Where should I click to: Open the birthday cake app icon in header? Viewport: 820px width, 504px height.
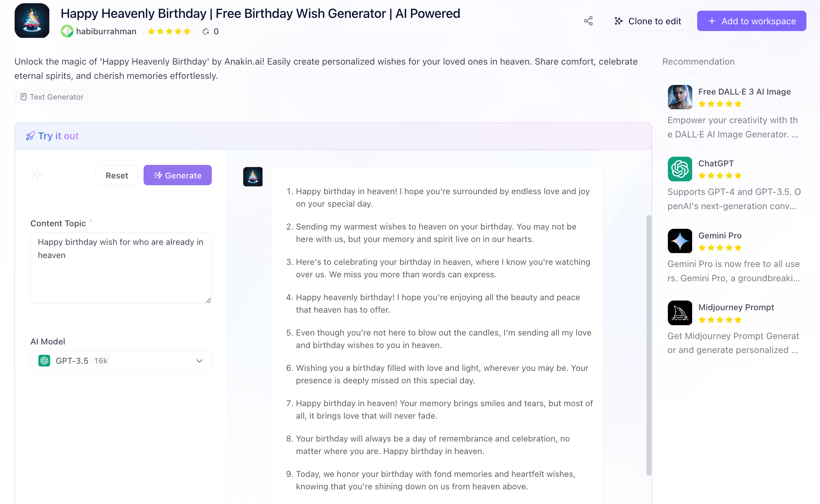32,21
